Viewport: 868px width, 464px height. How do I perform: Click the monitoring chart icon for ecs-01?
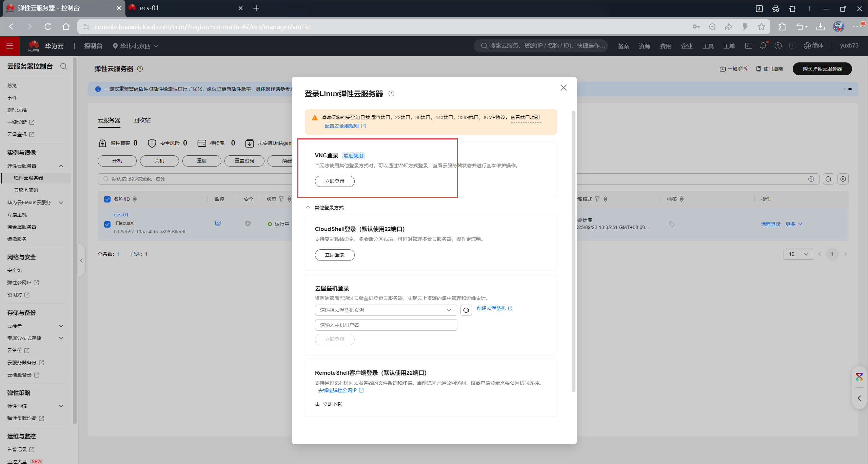(x=218, y=223)
